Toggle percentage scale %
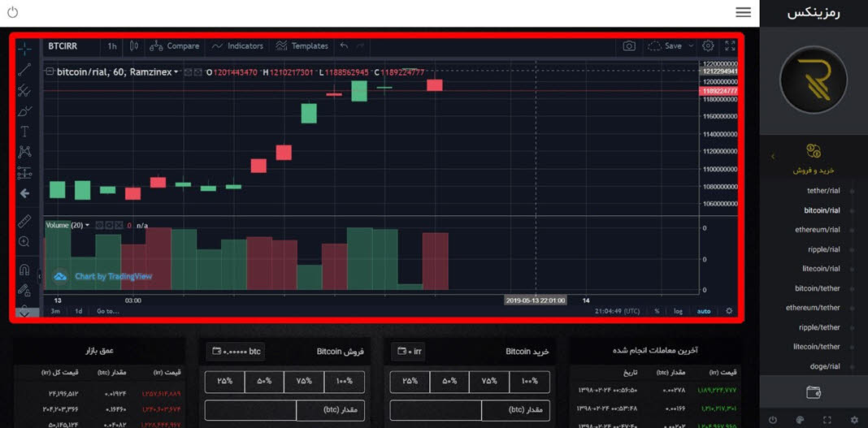Image resolution: width=868 pixels, height=428 pixels. coord(657,311)
